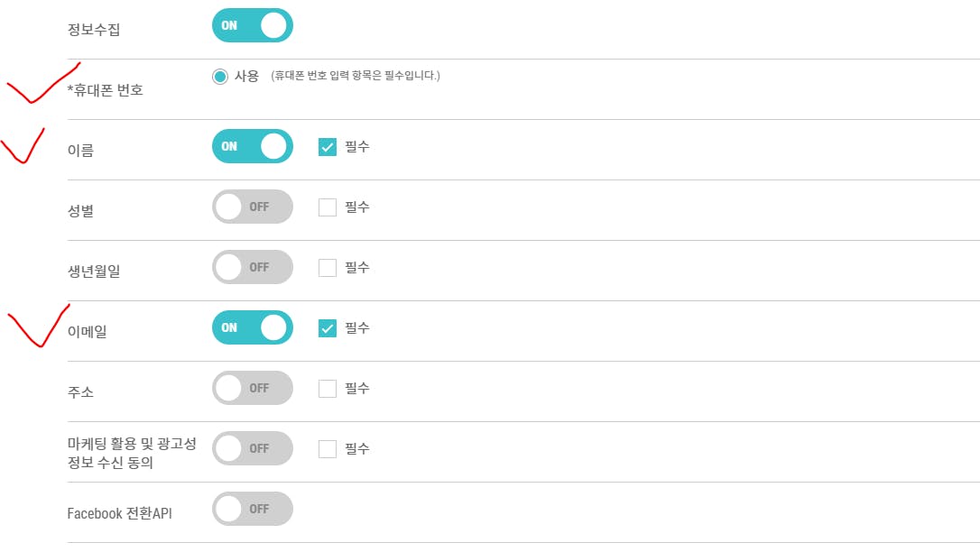Click the *휴대폰 번호 field label
This screenshot has height=552, width=980.
pyautogui.click(x=105, y=90)
